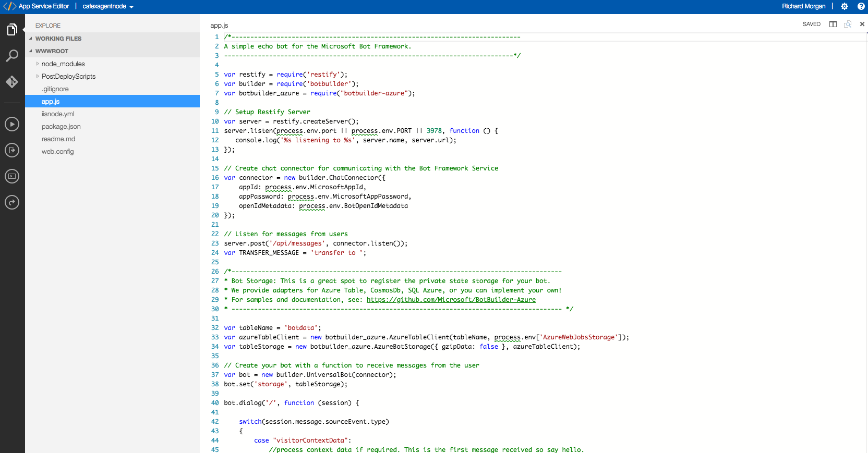Click '/api/messages' string on line 23

coord(297,243)
